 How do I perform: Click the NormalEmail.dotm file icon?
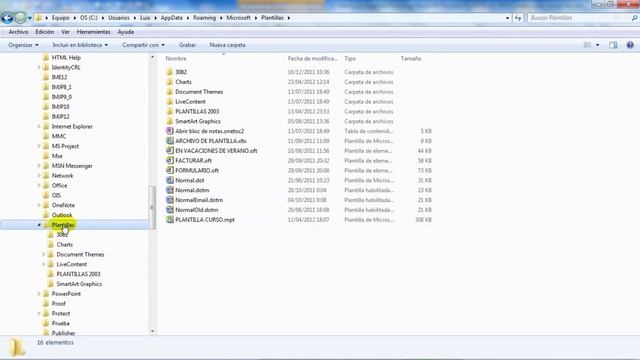(170, 200)
